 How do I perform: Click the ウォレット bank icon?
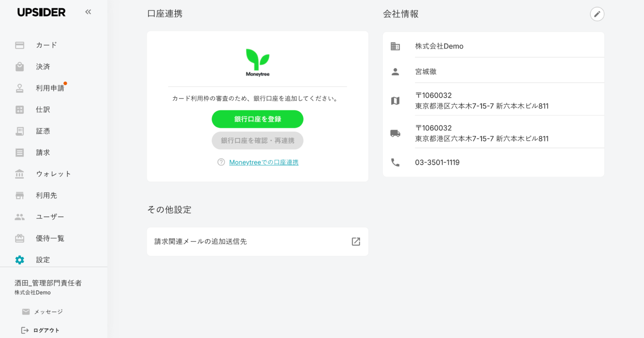pyautogui.click(x=20, y=174)
